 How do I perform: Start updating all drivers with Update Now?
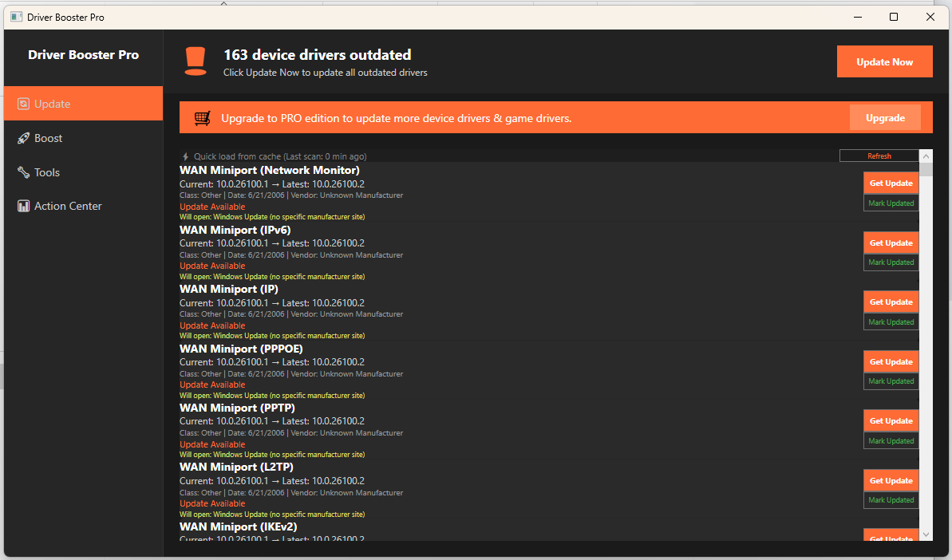[885, 62]
